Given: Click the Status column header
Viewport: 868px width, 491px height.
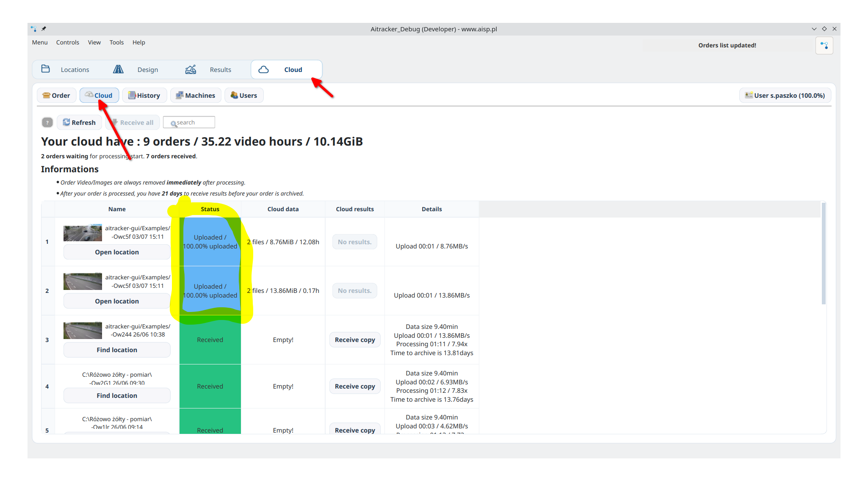Looking at the screenshot, I should [x=210, y=209].
